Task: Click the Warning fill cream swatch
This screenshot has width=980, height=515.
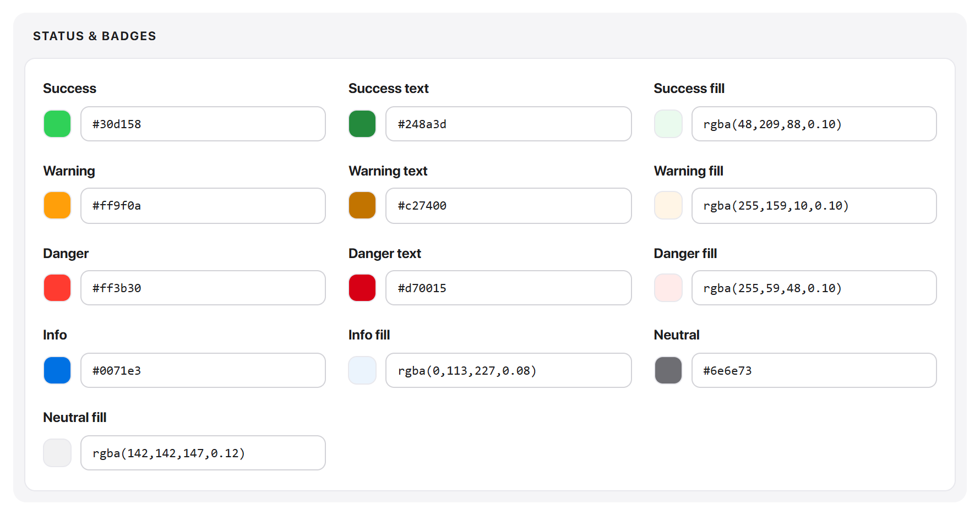Action: [668, 205]
